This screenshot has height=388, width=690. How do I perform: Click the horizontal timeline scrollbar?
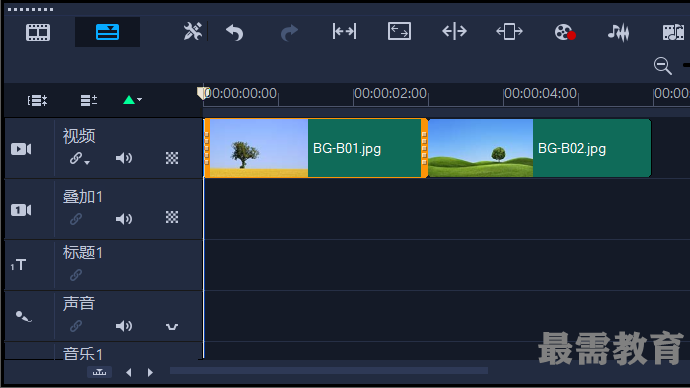[x=329, y=371]
